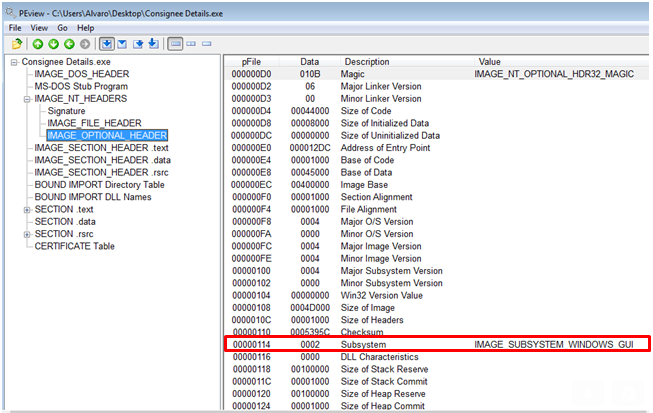Image resolution: width=653 pixels, height=413 pixels.
Task: Toggle the pressed wide-bar DWORD width icon
Action: 175,44
